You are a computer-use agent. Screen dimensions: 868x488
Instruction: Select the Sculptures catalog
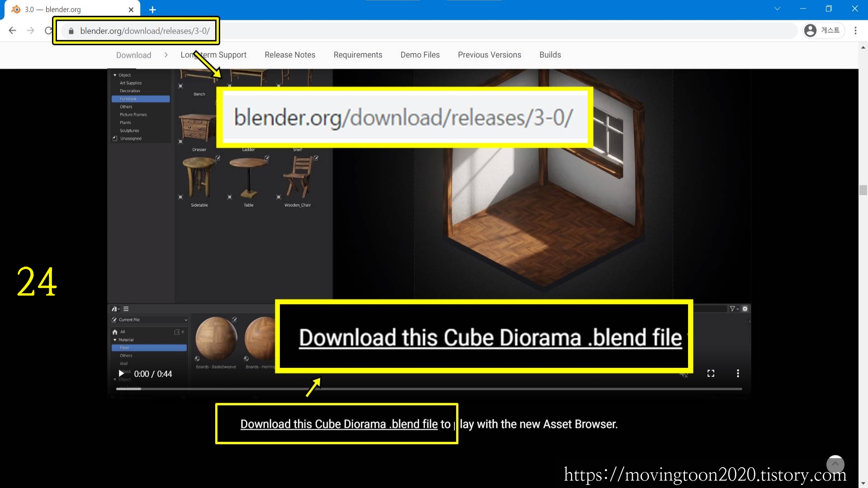pyautogui.click(x=129, y=131)
